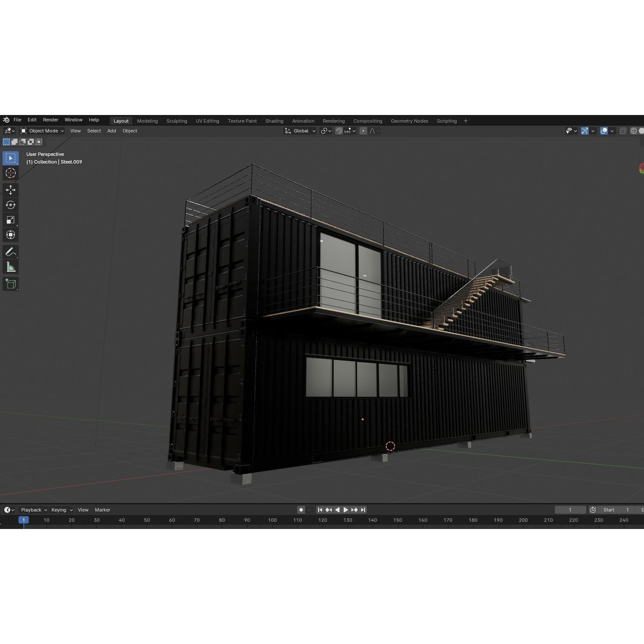This screenshot has height=644, width=644.
Task: Choose the Annotate tool
Action: (x=11, y=252)
